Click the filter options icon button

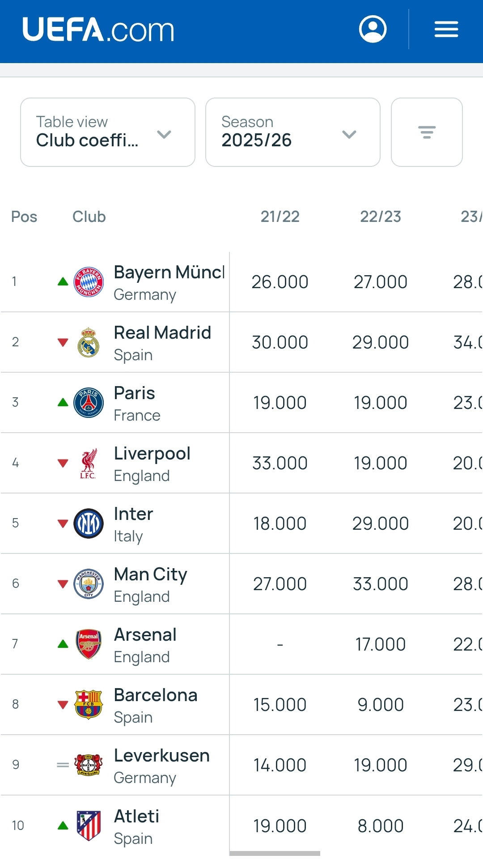(x=427, y=132)
